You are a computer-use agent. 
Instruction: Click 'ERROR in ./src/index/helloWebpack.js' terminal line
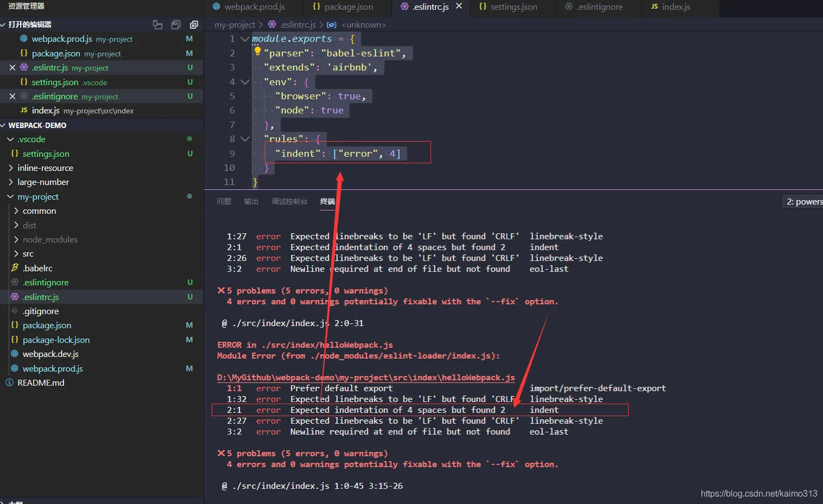pos(305,345)
